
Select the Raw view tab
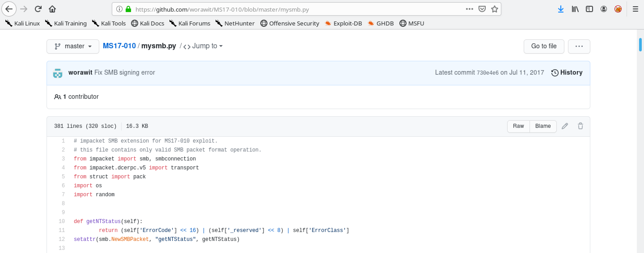pyautogui.click(x=518, y=126)
